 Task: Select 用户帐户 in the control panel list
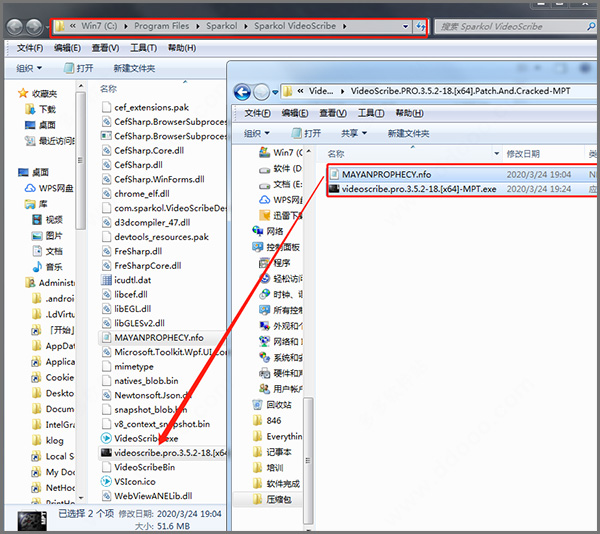[x=281, y=389]
